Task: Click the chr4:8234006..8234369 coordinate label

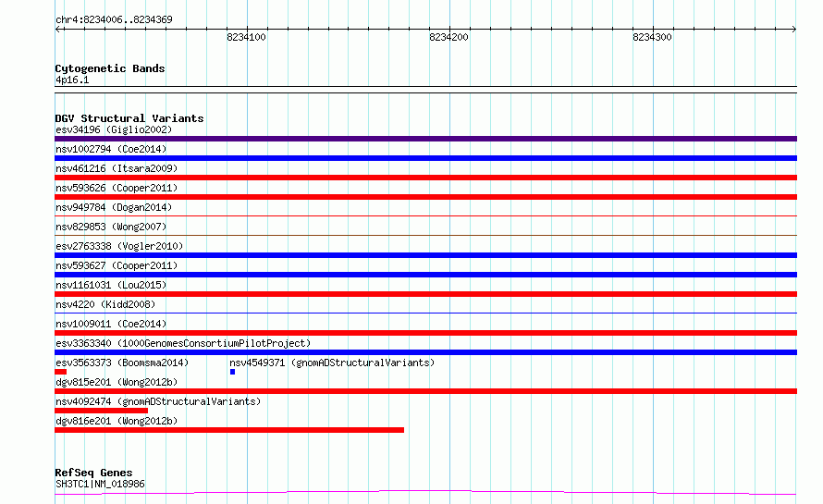Action: pos(114,19)
